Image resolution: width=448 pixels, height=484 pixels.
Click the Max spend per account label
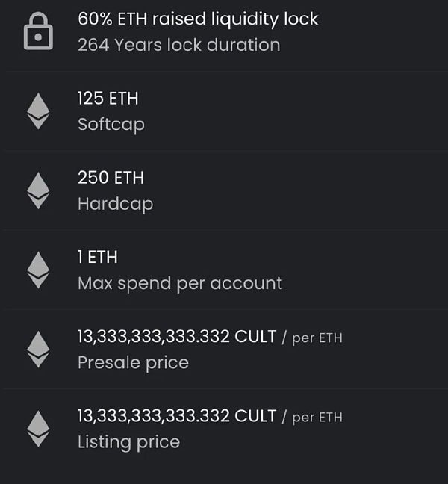(x=180, y=283)
